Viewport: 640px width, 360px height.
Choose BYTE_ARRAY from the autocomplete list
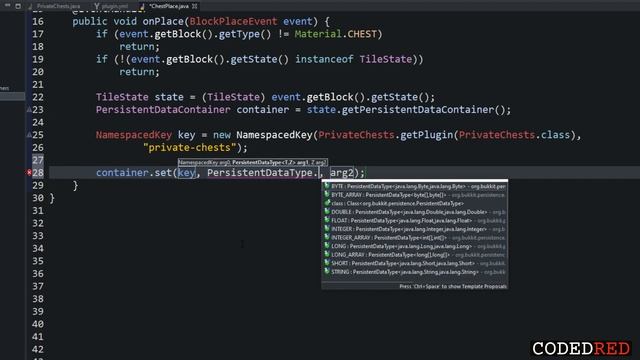415,195
